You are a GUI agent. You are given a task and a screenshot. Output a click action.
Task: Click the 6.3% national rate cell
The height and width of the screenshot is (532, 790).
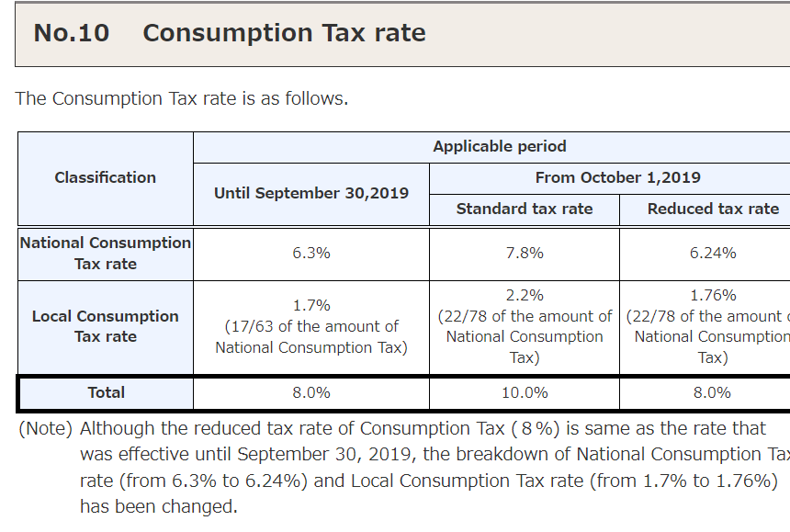click(311, 253)
